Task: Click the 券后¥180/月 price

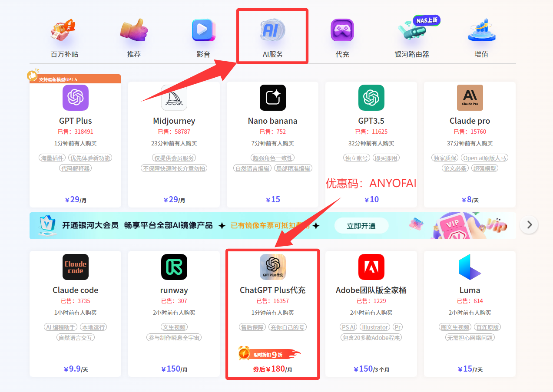Action: pos(273,369)
